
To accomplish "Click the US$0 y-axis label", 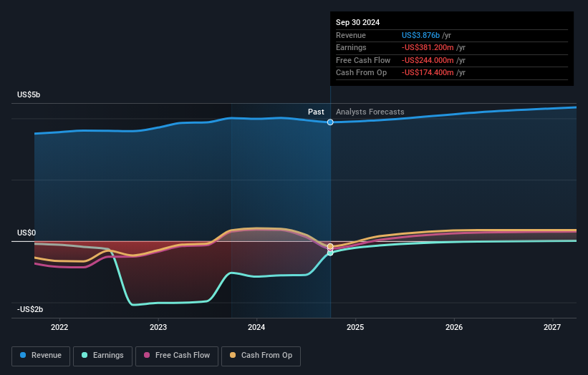I will (26, 233).
